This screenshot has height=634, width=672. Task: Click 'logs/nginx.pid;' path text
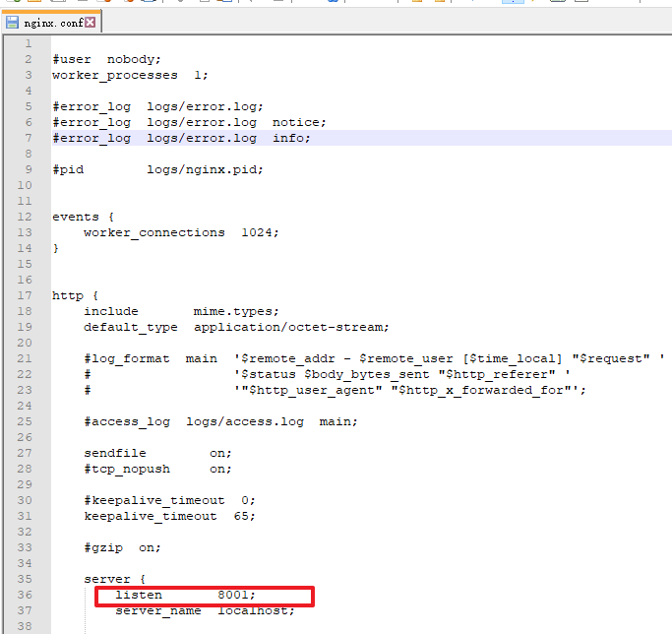[205, 169]
